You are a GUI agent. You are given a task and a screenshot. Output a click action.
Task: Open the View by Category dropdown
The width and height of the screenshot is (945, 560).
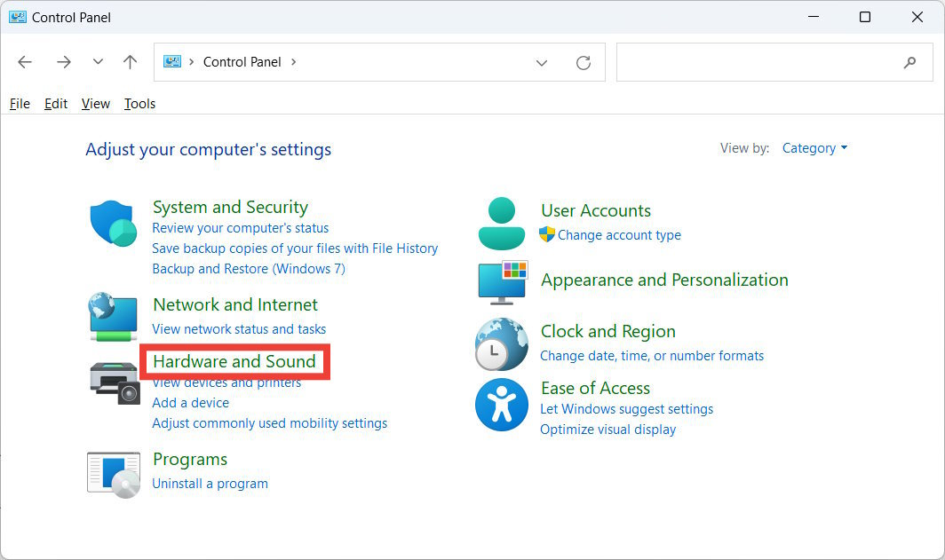814,148
